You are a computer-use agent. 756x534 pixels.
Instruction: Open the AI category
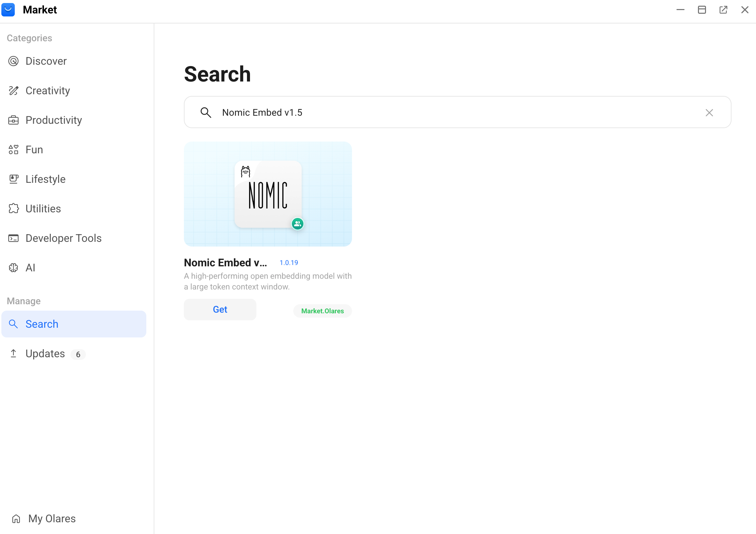tap(31, 267)
